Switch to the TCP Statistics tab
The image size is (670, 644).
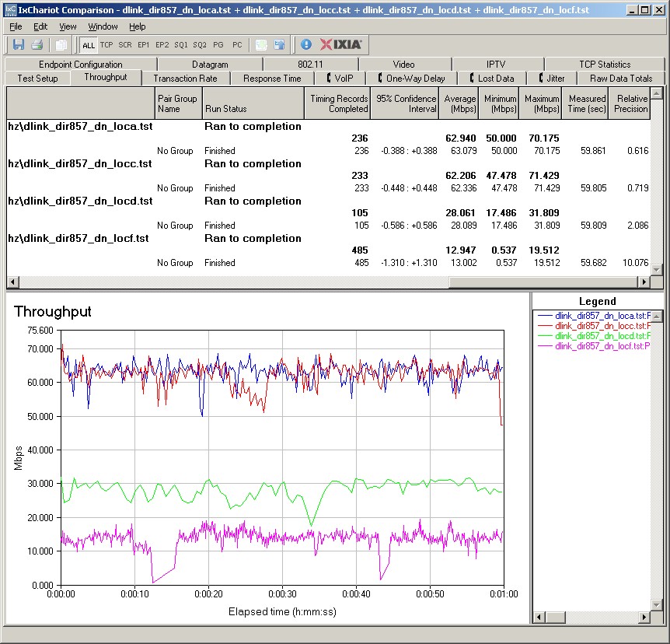pyautogui.click(x=605, y=64)
